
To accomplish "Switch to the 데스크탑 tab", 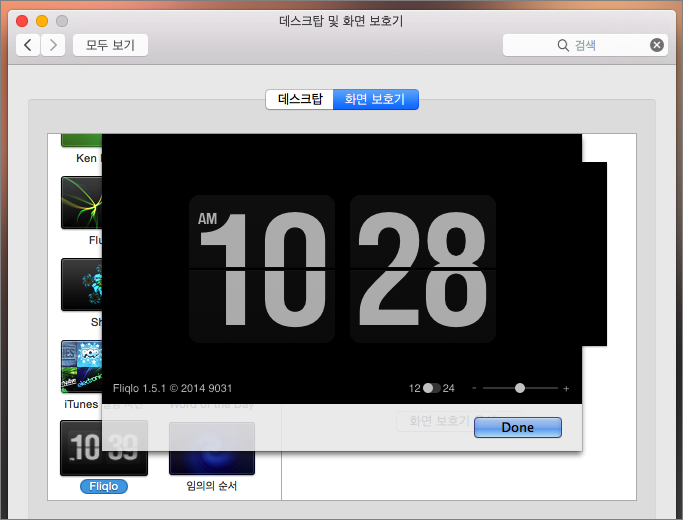I will coord(300,99).
